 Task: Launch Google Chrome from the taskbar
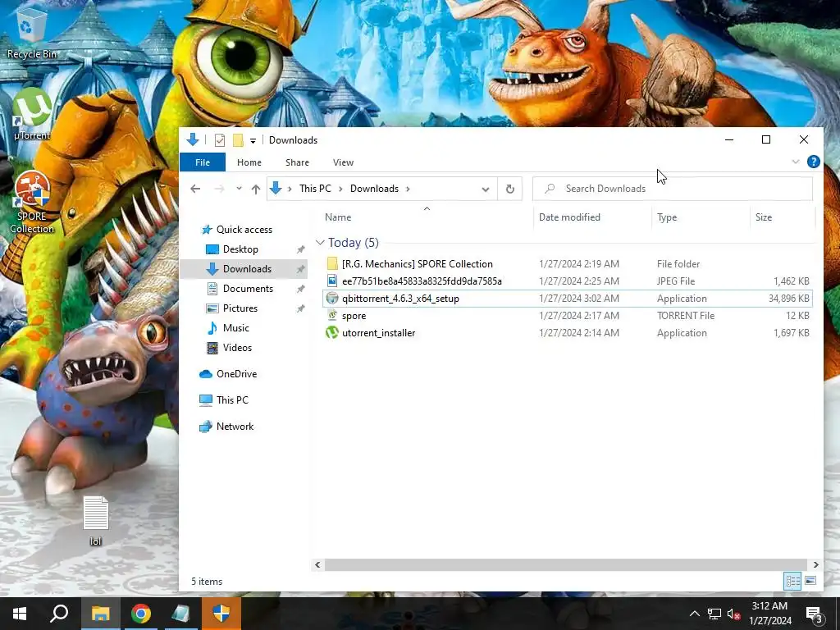(141, 614)
